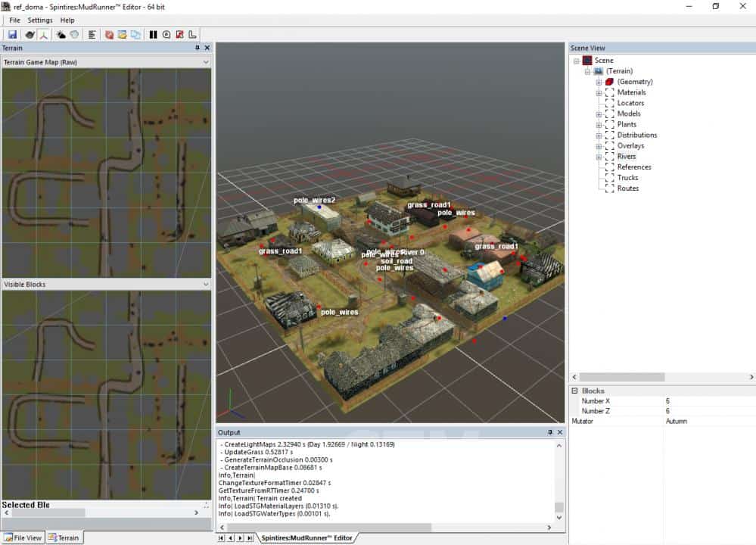The width and height of the screenshot is (756, 545).
Task: Click the blue floppy disk Save icon
Action: click(12, 35)
